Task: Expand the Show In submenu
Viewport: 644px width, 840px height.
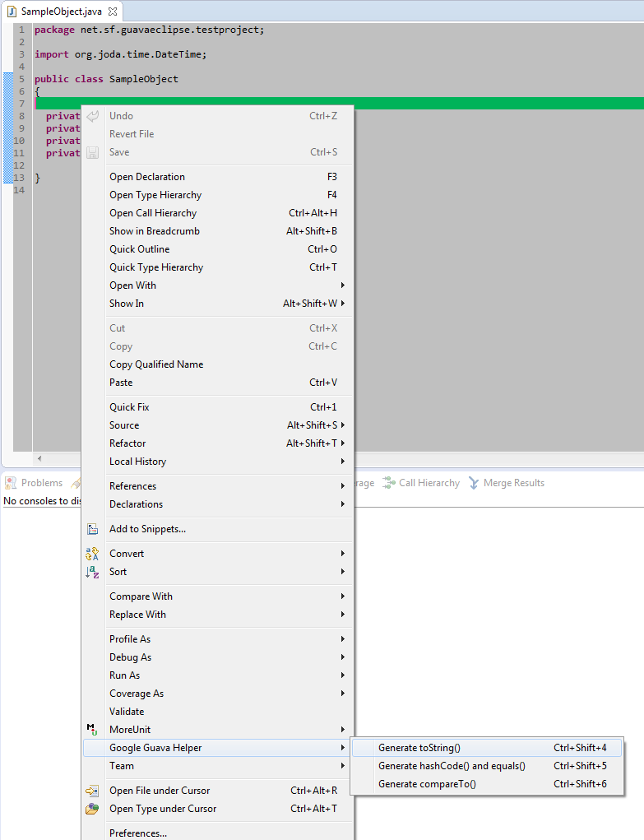Action: click(217, 304)
